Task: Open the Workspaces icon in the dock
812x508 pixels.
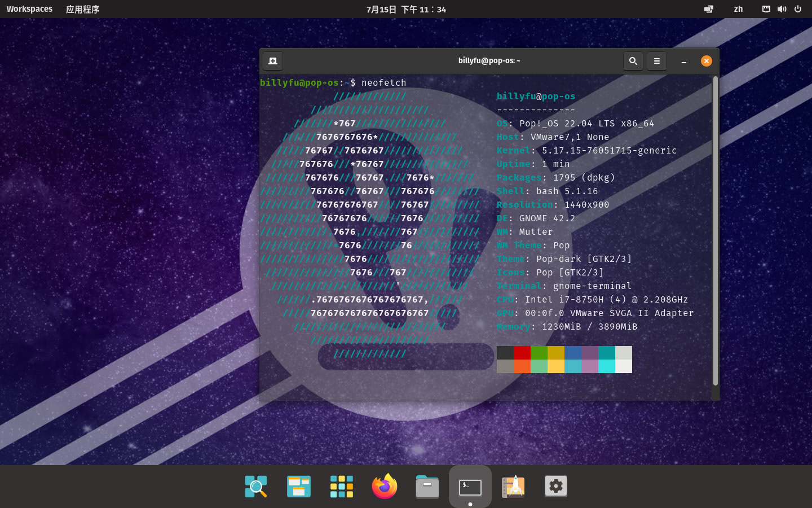Action: pos(299,487)
